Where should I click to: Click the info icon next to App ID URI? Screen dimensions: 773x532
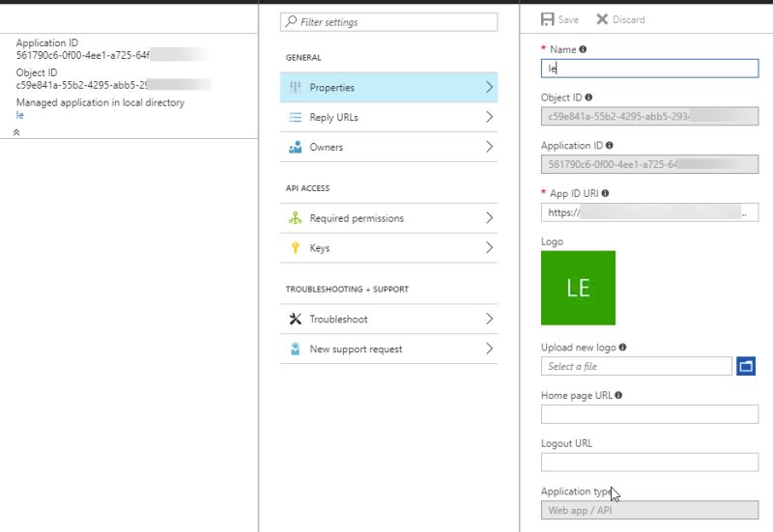click(x=606, y=193)
